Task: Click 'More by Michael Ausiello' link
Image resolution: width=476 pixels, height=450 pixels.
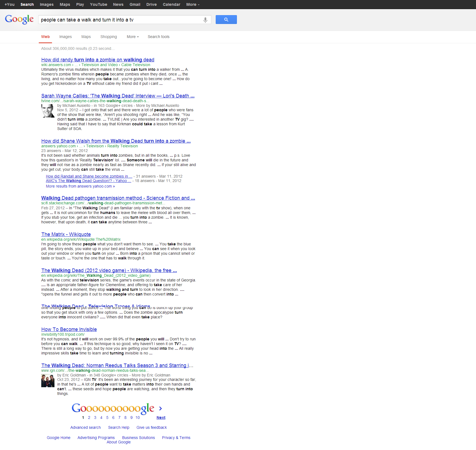Action: point(158,105)
